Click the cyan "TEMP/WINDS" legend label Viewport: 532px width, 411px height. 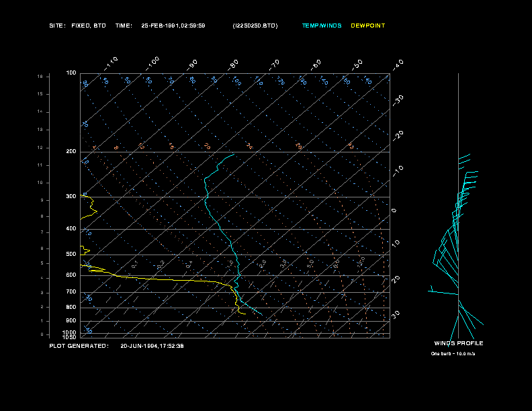322,26
